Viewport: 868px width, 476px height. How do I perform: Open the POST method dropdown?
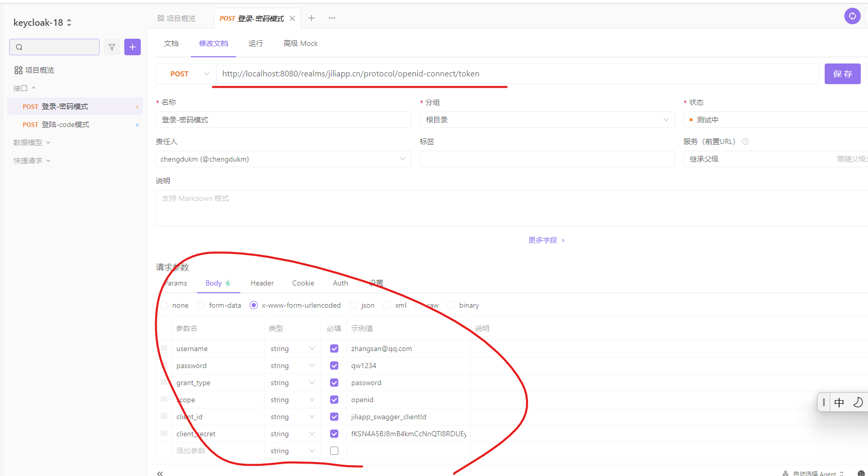coord(186,74)
